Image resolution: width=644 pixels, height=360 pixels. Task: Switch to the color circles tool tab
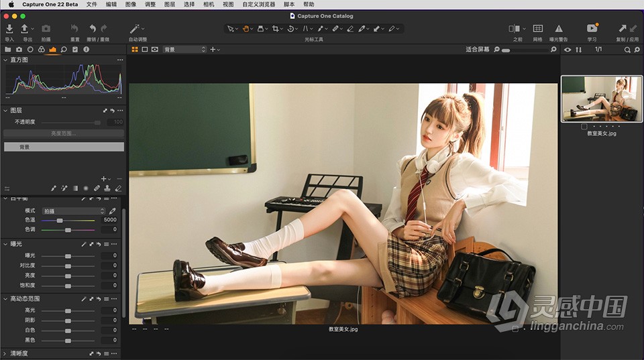coord(42,49)
